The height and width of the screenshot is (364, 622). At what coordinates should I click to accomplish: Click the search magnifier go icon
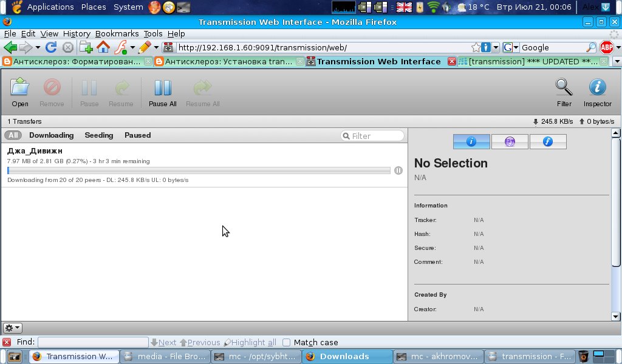[591, 47]
